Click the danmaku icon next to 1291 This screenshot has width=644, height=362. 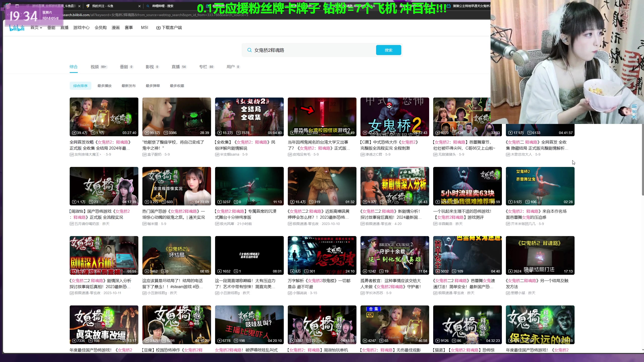pos(164,341)
